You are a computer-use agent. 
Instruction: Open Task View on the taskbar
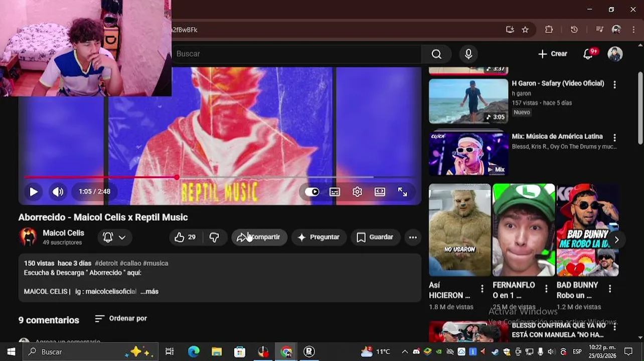(170, 352)
